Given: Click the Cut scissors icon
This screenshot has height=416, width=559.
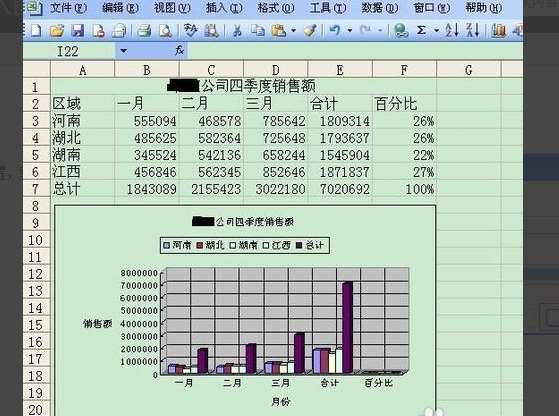Looking at the screenshot, I should (x=237, y=31).
